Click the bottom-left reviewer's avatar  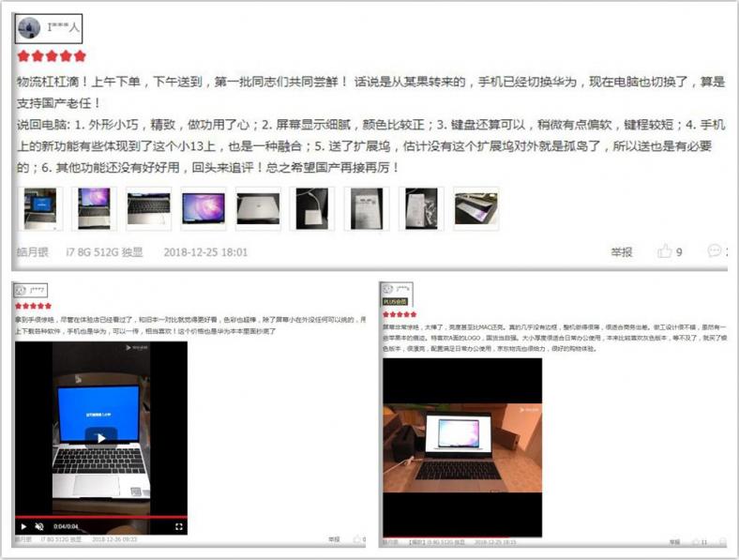click(21, 291)
